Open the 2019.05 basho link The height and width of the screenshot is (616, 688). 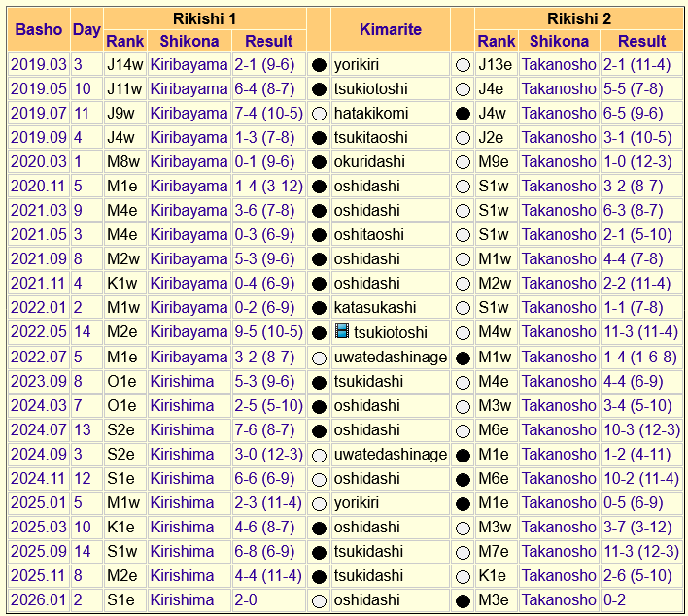point(39,88)
